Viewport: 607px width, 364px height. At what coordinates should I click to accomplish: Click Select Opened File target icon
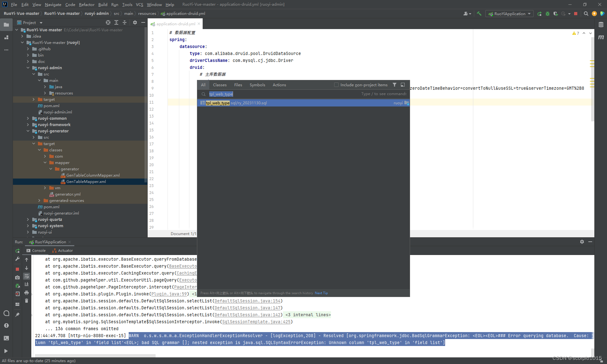pyautogui.click(x=108, y=22)
